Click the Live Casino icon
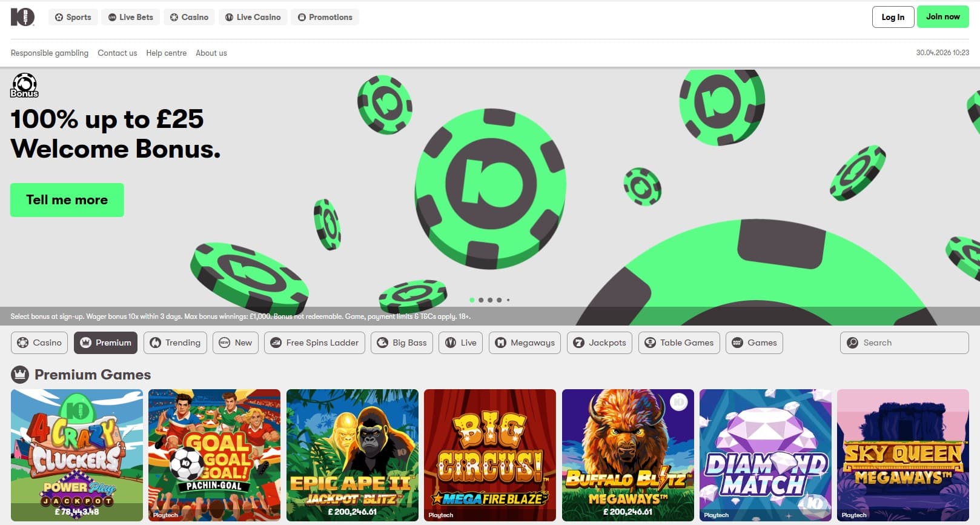The image size is (980, 525). (229, 18)
